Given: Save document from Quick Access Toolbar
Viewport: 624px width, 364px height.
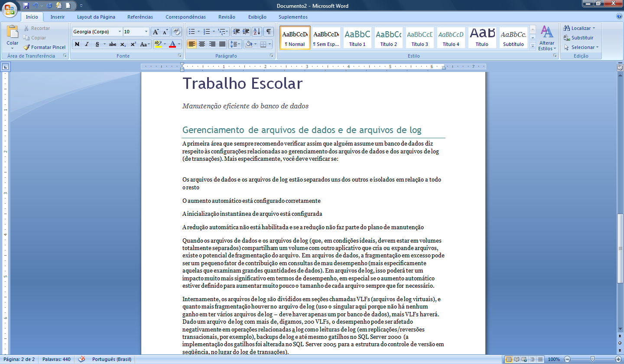Looking at the screenshot, I should [x=26, y=6].
